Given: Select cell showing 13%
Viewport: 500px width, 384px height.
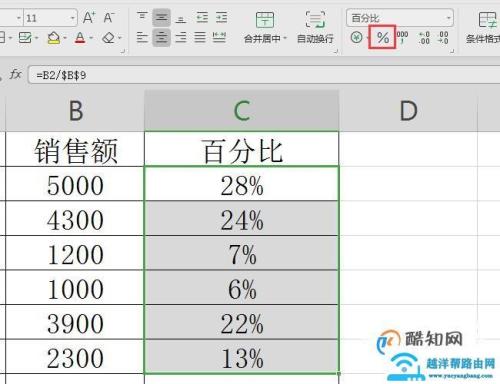Looking at the screenshot, I should (x=242, y=357).
